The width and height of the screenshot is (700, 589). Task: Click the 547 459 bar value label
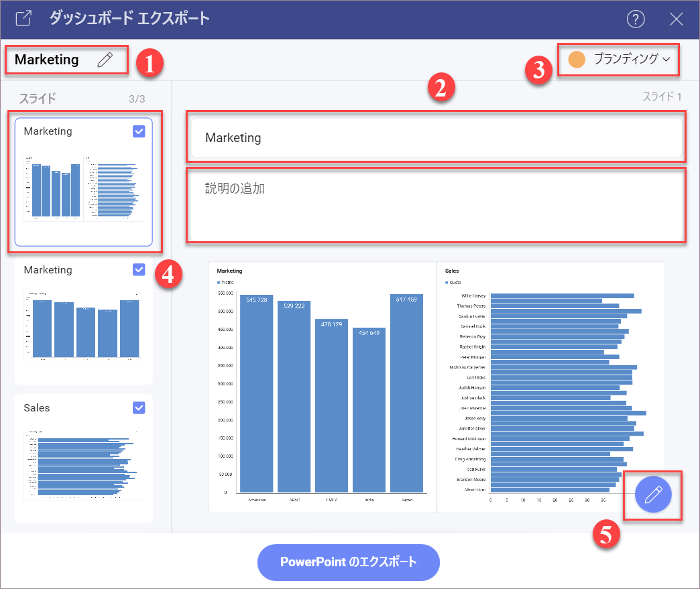pyautogui.click(x=406, y=300)
